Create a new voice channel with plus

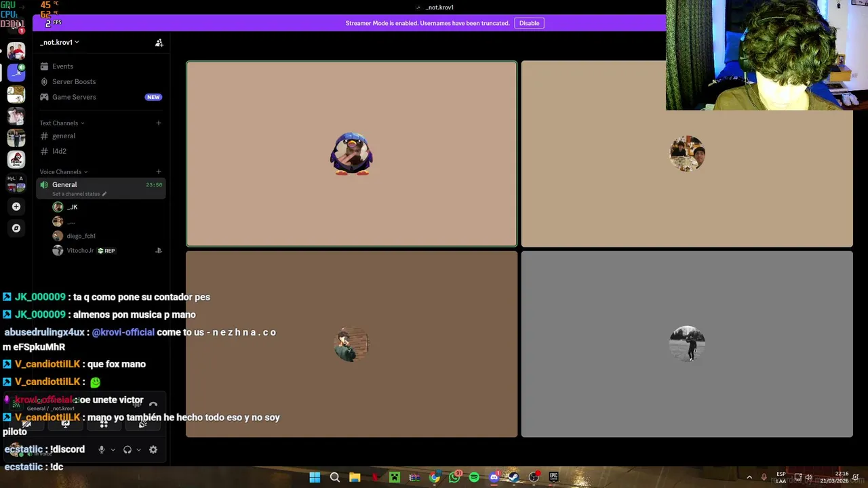tap(158, 171)
